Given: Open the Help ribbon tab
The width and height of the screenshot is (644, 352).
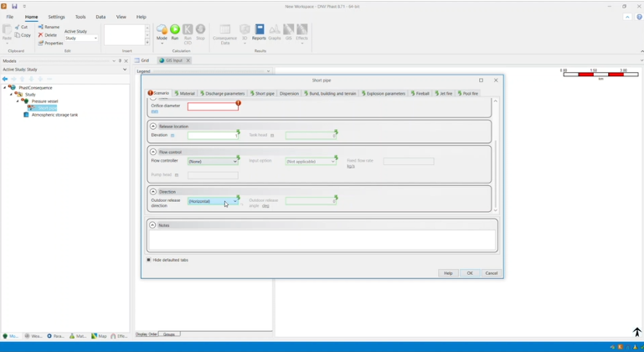Looking at the screenshot, I should coord(142,17).
